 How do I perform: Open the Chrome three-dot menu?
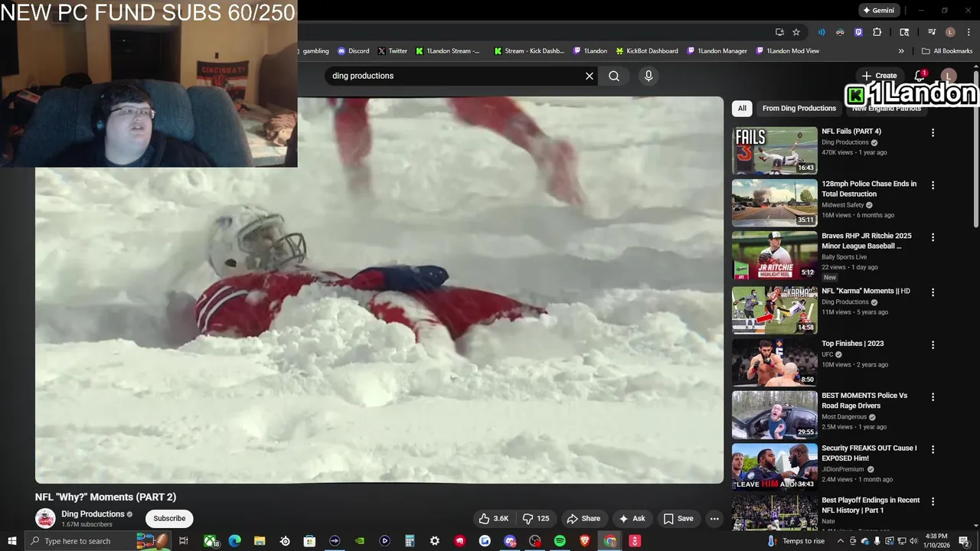969,32
